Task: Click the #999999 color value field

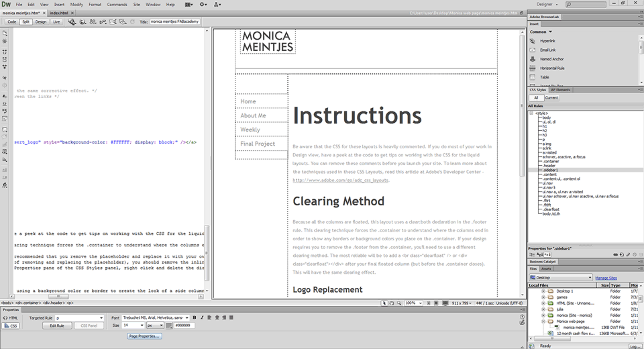Action: coord(184,325)
